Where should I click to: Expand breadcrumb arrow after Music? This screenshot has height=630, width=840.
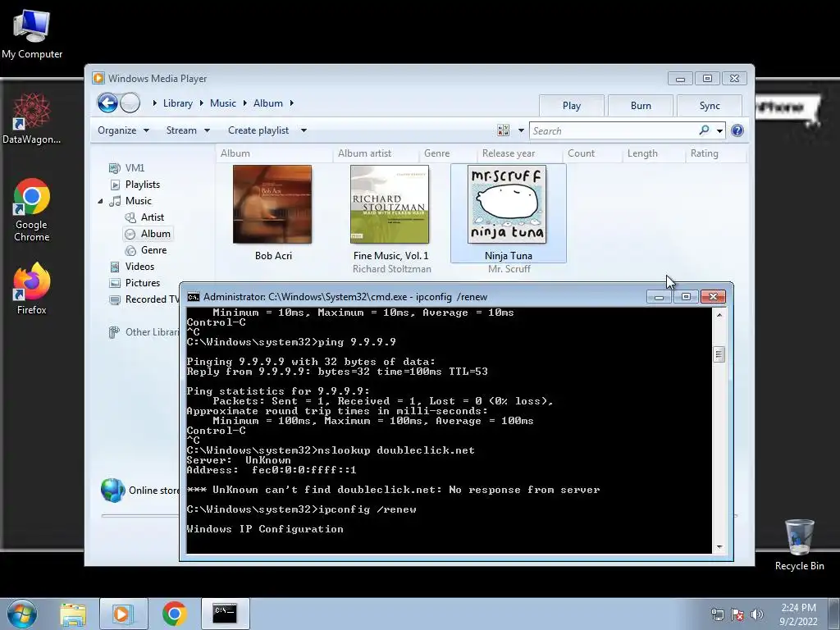coord(244,103)
